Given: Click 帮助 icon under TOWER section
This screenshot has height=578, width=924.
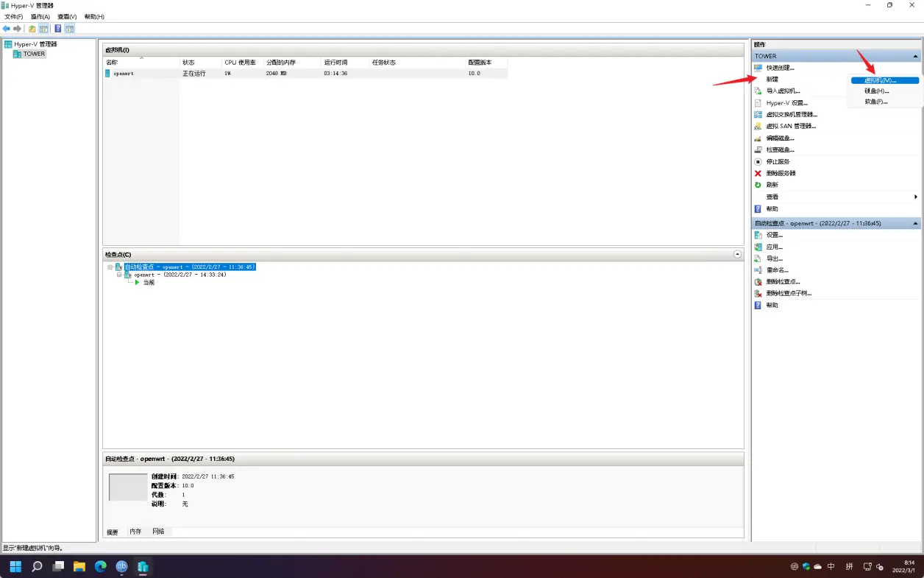Looking at the screenshot, I should point(758,208).
